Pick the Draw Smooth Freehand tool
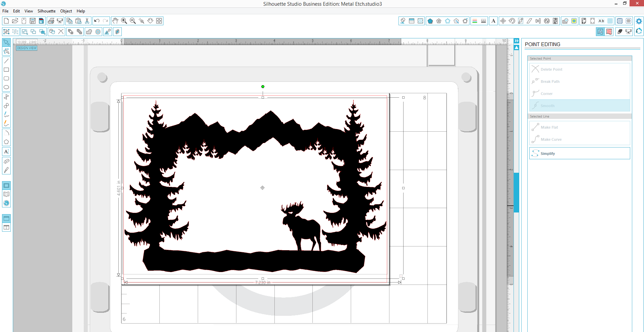Screen dimensions: 644x332 click(x=6, y=123)
